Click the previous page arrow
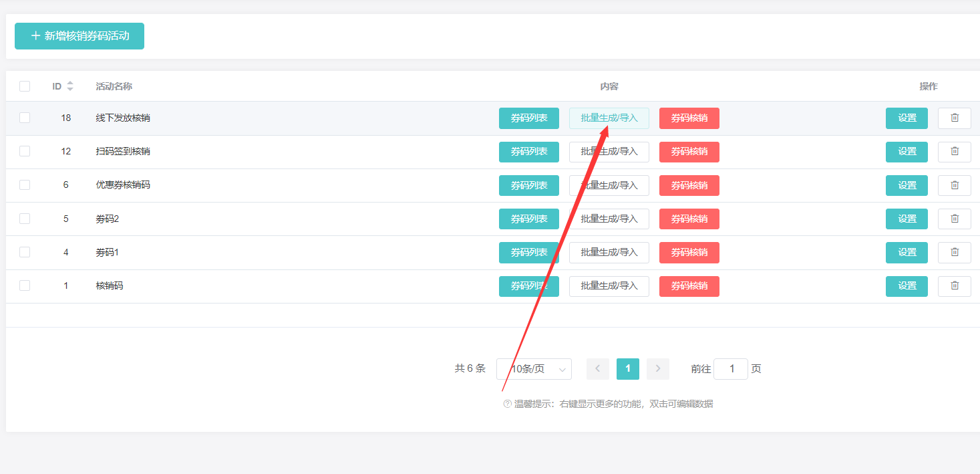The image size is (980, 474). (x=597, y=369)
